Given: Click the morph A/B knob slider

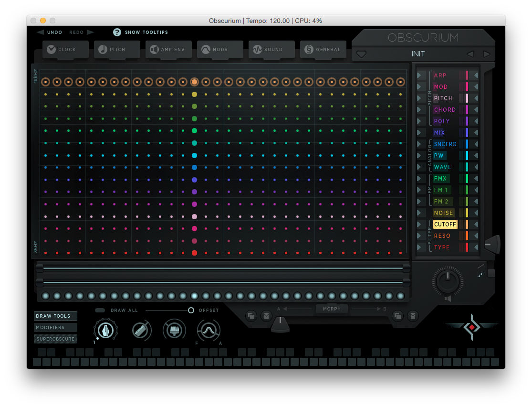Looking at the screenshot, I should click(280, 324).
